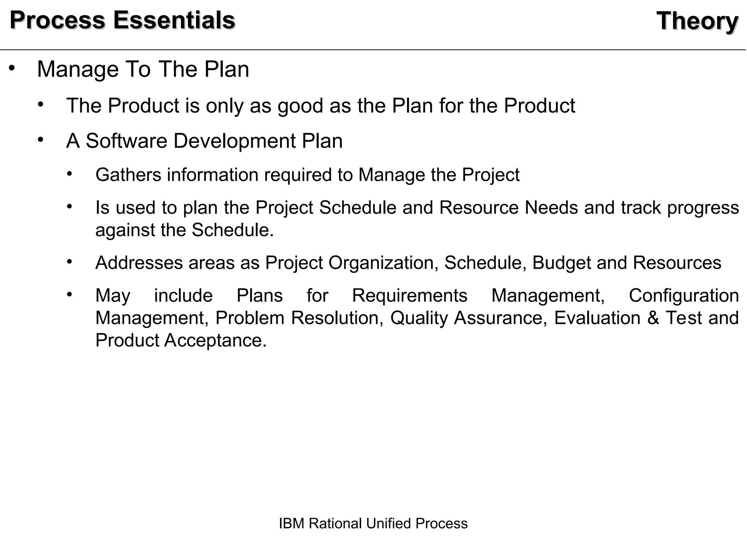Click the line "The Product is only as good"
The height and width of the screenshot is (560, 747).
click(320, 106)
